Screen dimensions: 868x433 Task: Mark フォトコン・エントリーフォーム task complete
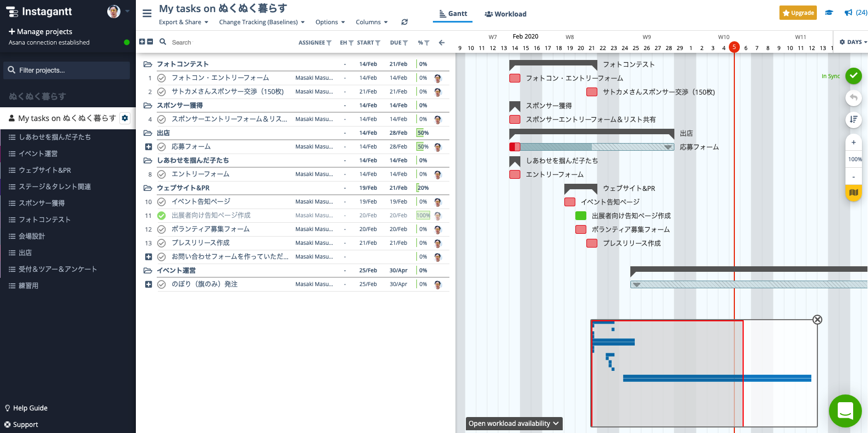tap(162, 78)
